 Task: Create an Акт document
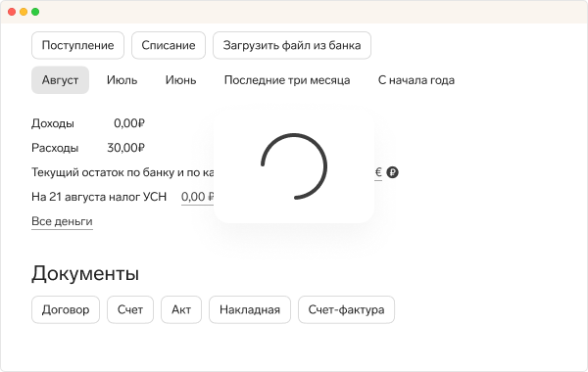[181, 309]
